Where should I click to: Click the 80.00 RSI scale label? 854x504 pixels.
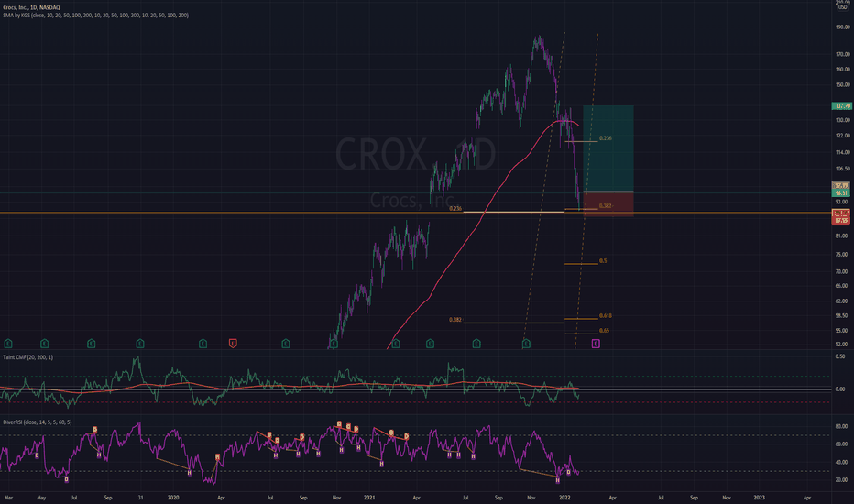(x=841, y=427)
